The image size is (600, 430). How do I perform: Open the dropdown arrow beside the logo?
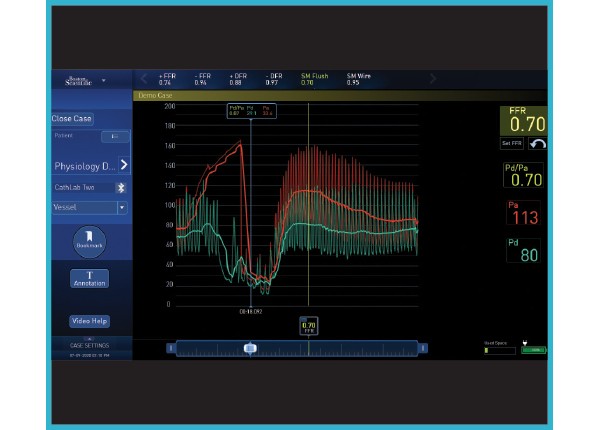pos(104,80)
